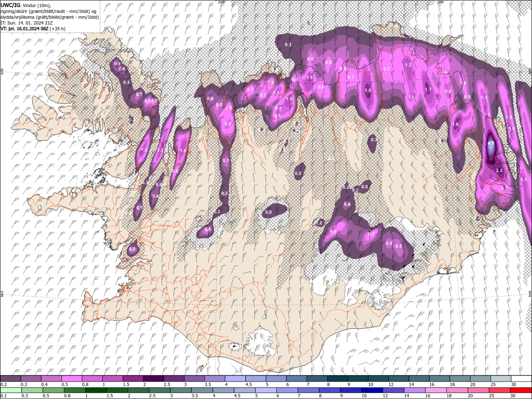
Task: Click top legend swatch between 4 and 4.5
Action: point(235,379)
